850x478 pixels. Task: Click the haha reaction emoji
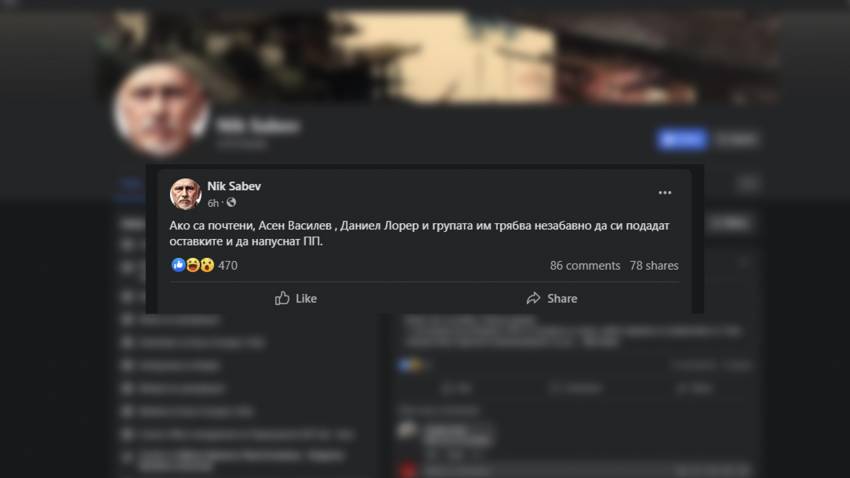(x=193, y=265)
